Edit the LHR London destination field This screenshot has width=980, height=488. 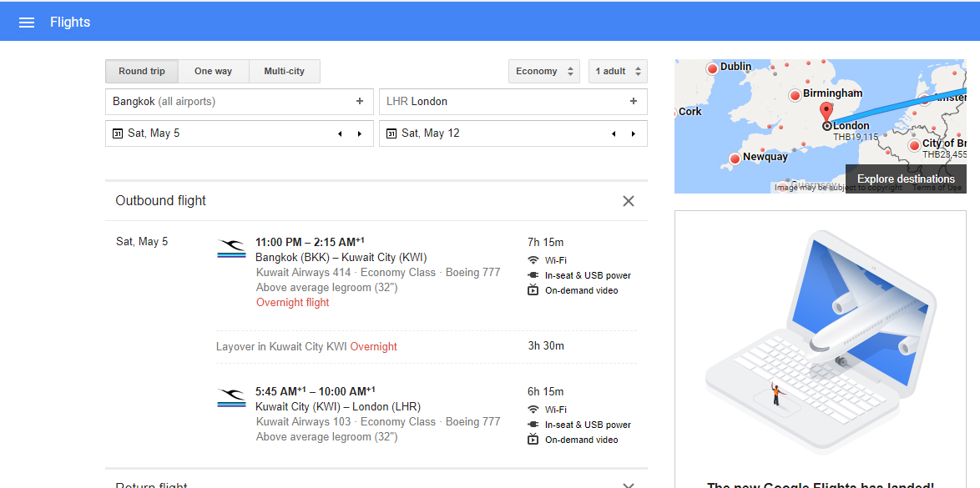click(513, 101)
